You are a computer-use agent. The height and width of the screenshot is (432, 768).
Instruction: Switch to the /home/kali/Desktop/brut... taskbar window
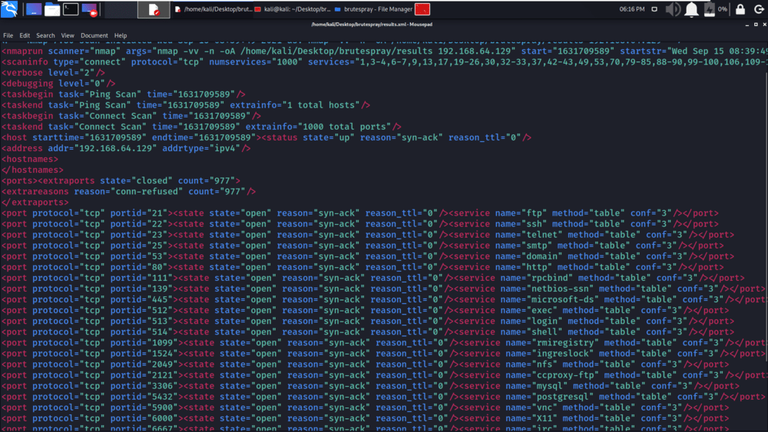(x=213, y=9)
